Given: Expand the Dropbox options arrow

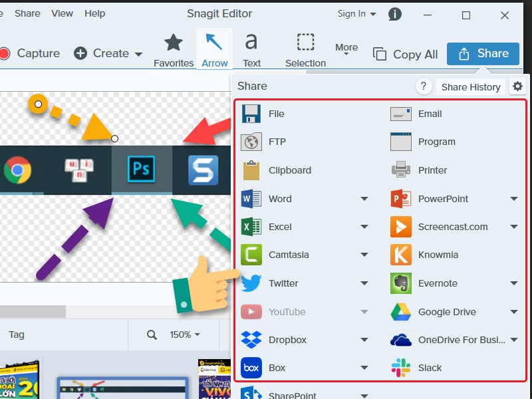Looking at the screenshot, I should (x=364, y=340).
